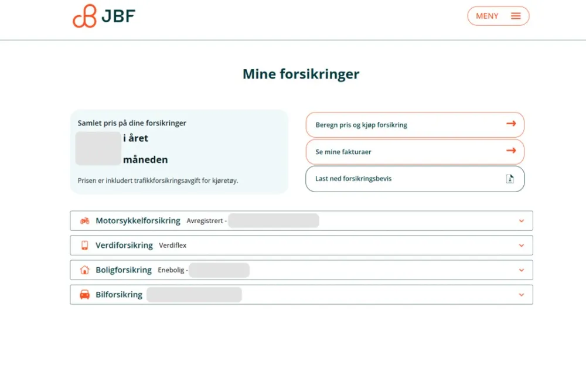Click the Samlet pris på dine forsikringer card

[x=179, y=152]
